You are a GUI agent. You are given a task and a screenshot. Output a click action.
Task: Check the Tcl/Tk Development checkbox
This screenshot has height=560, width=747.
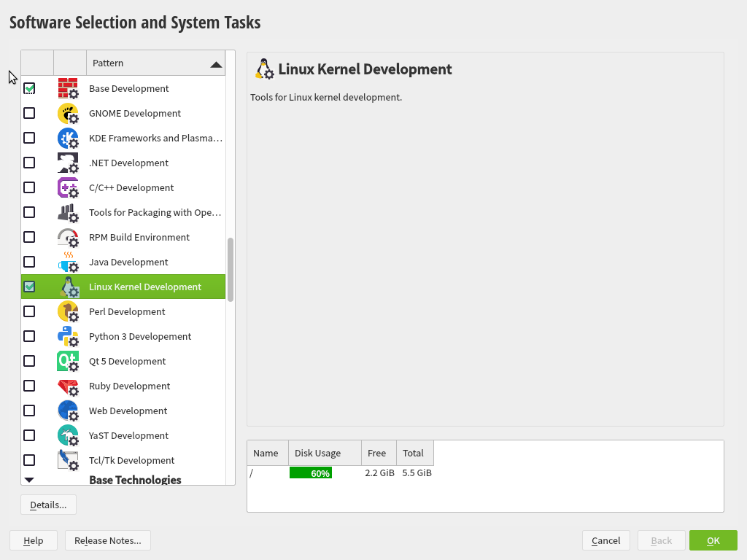click(x=29, y=460)
